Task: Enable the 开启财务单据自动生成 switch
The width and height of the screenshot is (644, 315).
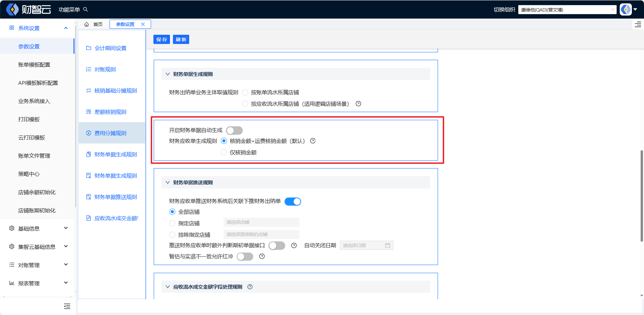Action: pyautogui.click(x=234, y=130)
